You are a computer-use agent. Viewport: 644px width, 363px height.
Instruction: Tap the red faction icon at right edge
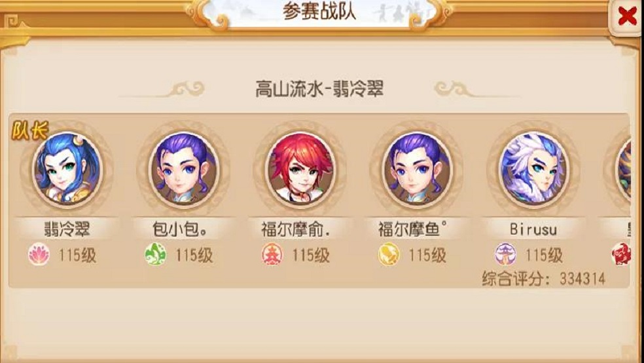click(621, 254)
